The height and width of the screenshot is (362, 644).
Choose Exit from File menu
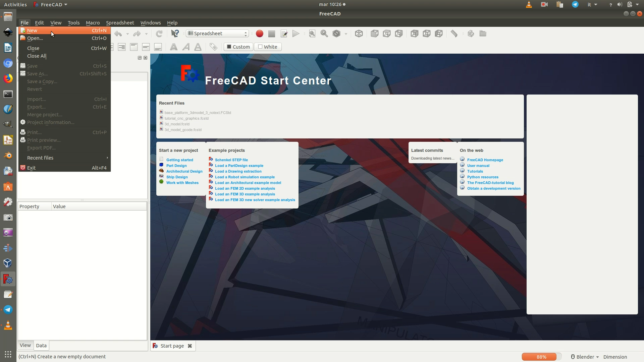(x=64, y=168)
